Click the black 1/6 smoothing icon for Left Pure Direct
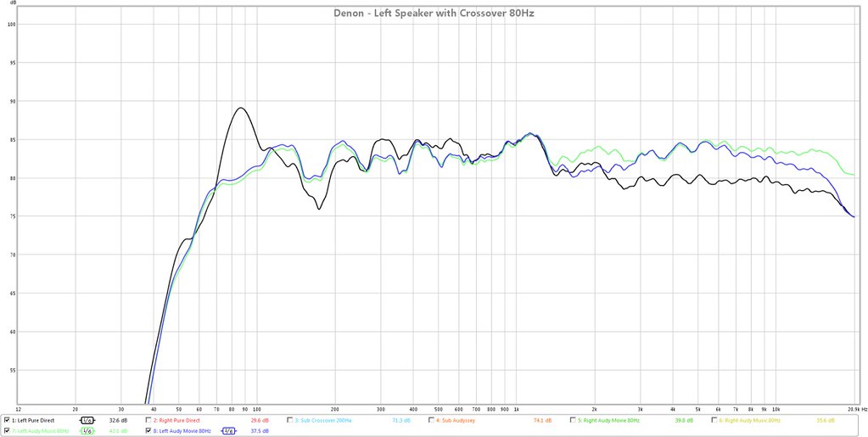 click(87, 420)
